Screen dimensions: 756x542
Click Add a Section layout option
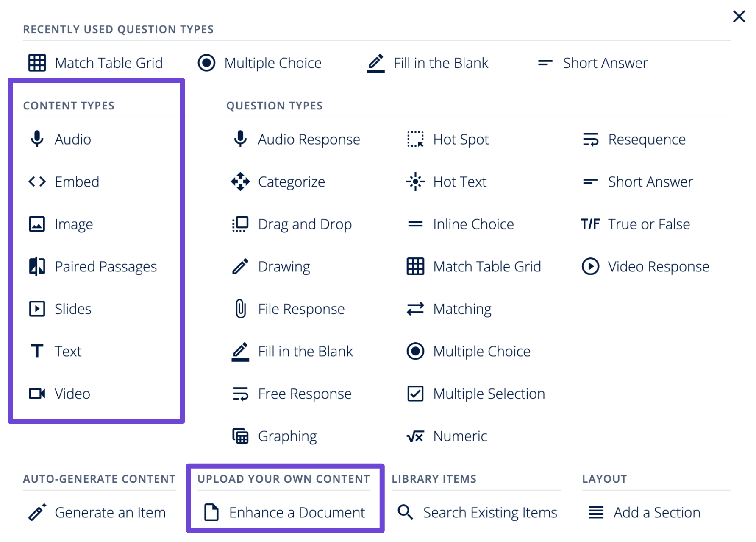pyautogui.click(x=644, y=512)
